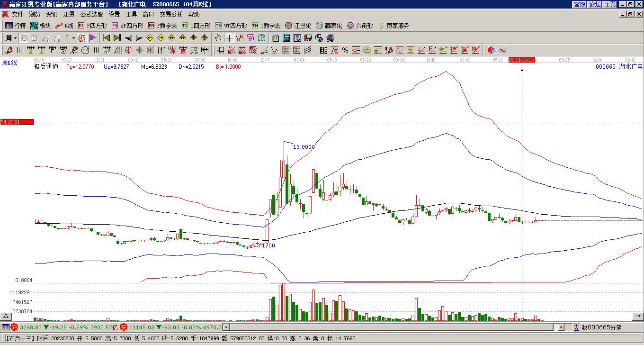This screenshot has height=345, width=644.
Task: Click the horizontal scrollbar left arrow
Action: tap(226, 327)
